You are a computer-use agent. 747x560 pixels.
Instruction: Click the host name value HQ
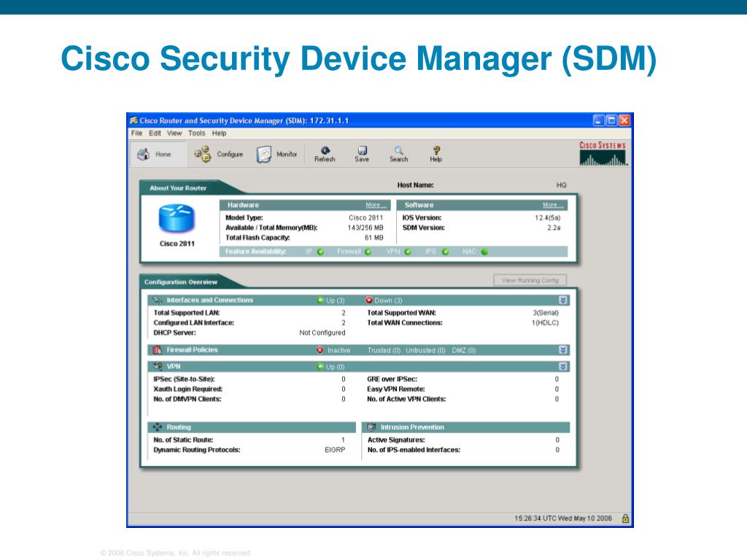click(x=561, y=185)
